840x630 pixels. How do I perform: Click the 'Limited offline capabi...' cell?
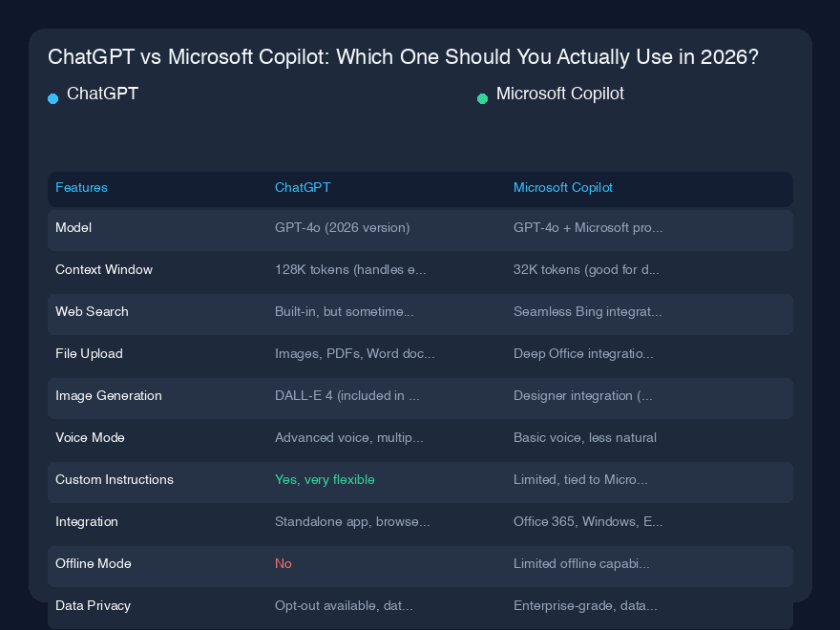tap(581, 563)
